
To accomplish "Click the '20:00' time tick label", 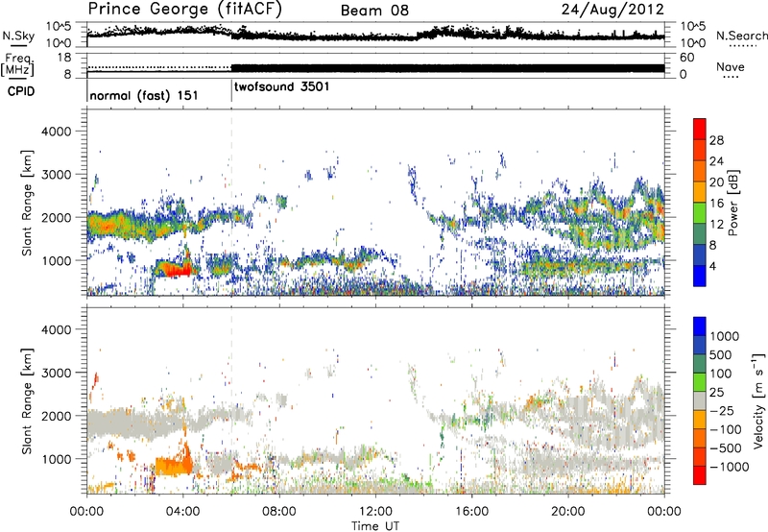I will [x=567, y=512].
